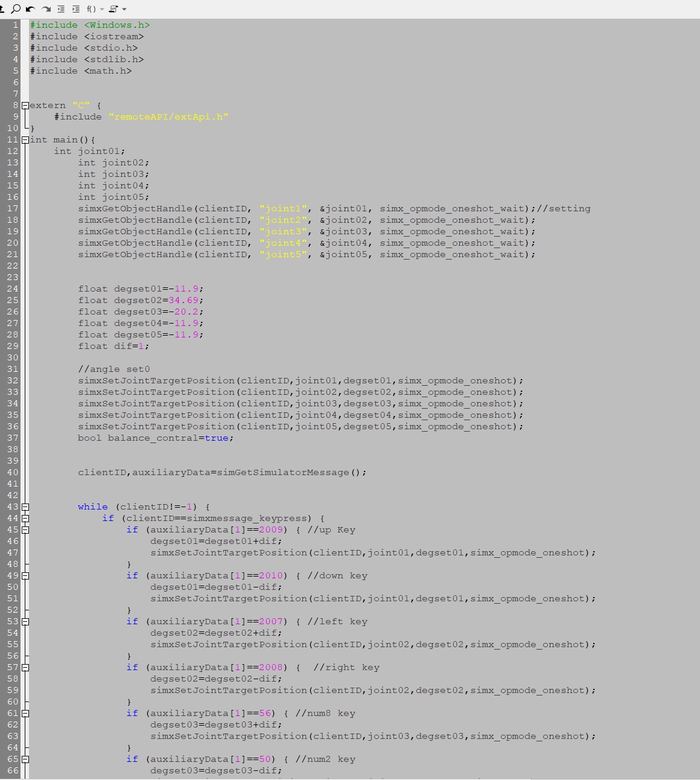This screenshot has width=700, height=780.
Task: Click 'float dif=1;' line
Action: click(113, 346)
